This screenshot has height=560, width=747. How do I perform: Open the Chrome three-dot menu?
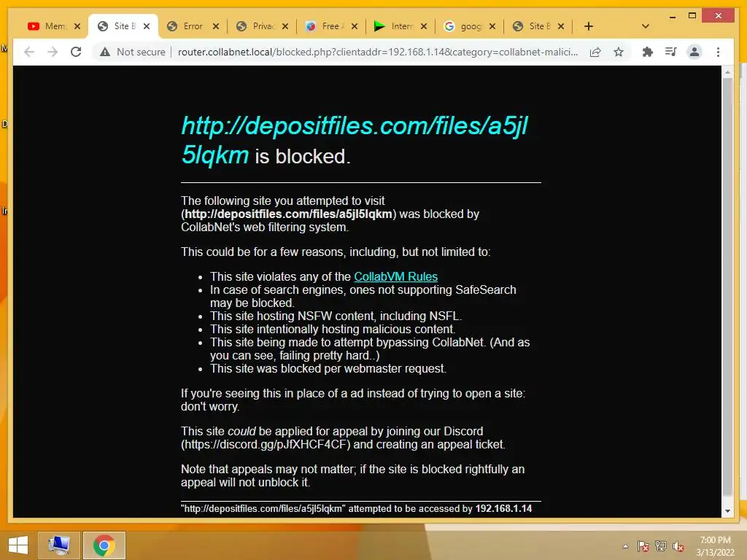pos(718,52)
